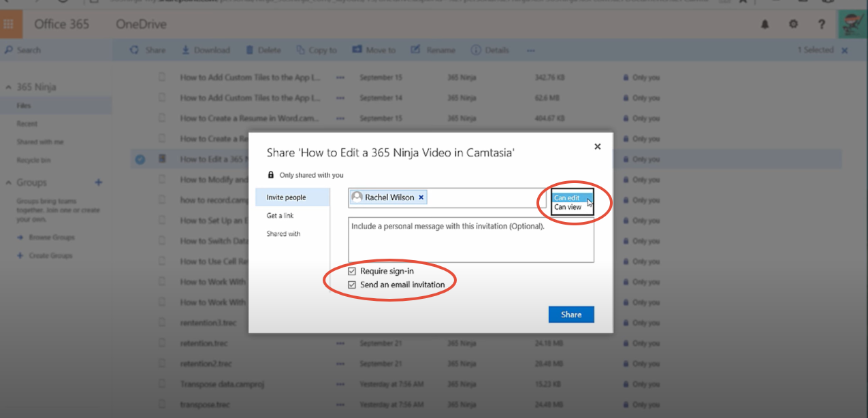Image resolution: width=868 pixels, height=418 pixels.
Task: Click the Download toolbar command
Action: [x=206, y=50]
